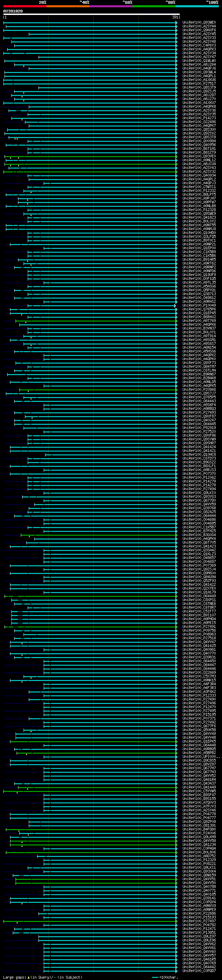Click green alignment bar for UniRef100_A2SY32
Viewport: 222px width, 980px height.
pos(90,172)
